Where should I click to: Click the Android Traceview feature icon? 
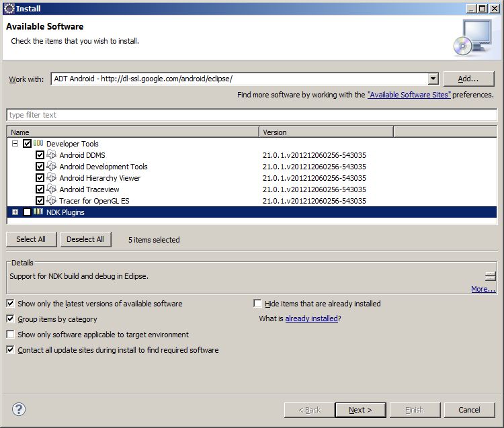click(x=52, y=189)
